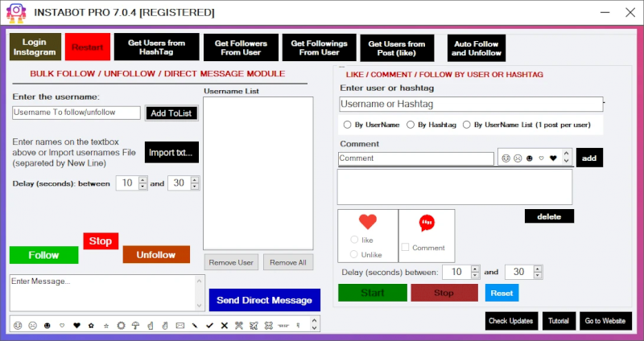Pick the smiley face in the message emoji bar
Image resolution: width=644 pixels, height=341 pixels.
coord(18,326)
